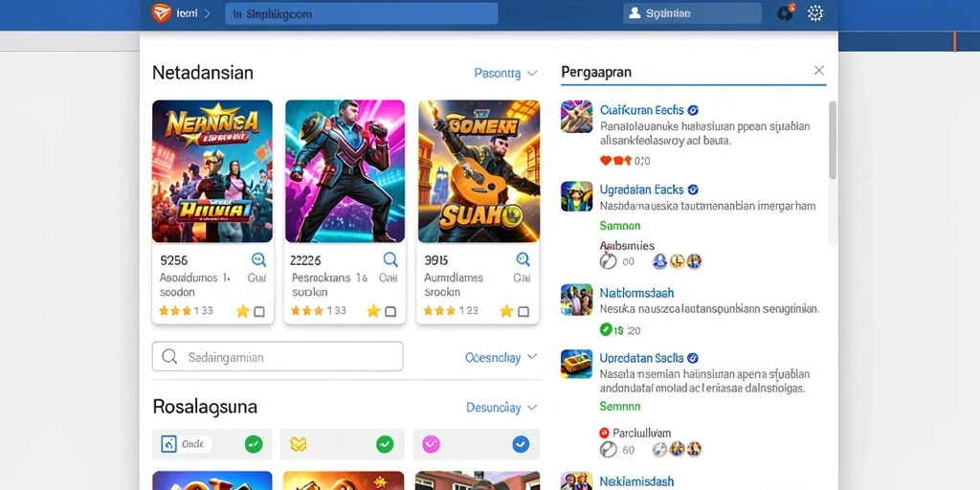Tick the checkbox on the 9256 card
The height and width of the screenshot is (490, 980).
[x=258, y=311]
